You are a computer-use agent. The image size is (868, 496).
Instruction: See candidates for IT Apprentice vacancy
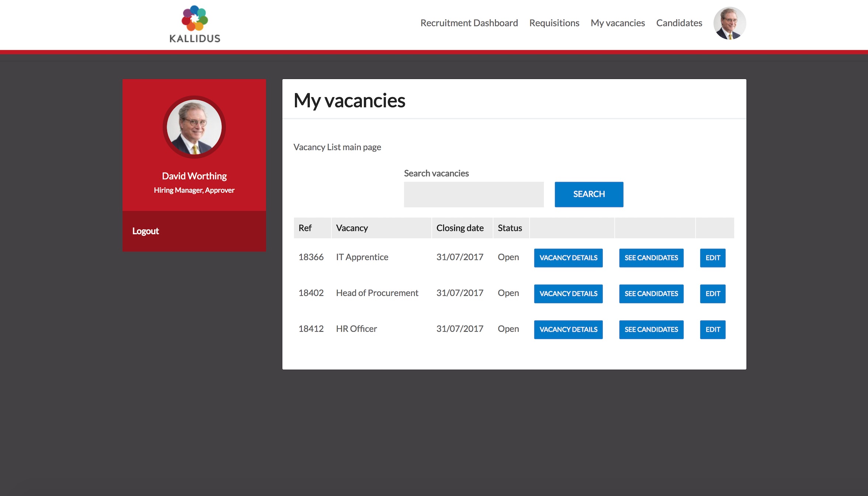(651, 258)
